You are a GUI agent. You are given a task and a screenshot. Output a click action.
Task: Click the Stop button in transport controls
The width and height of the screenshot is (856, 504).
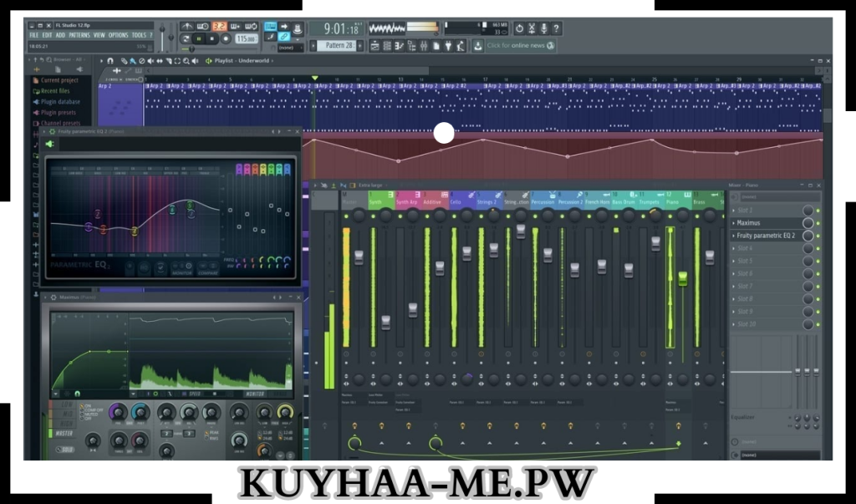coord(211,39)
